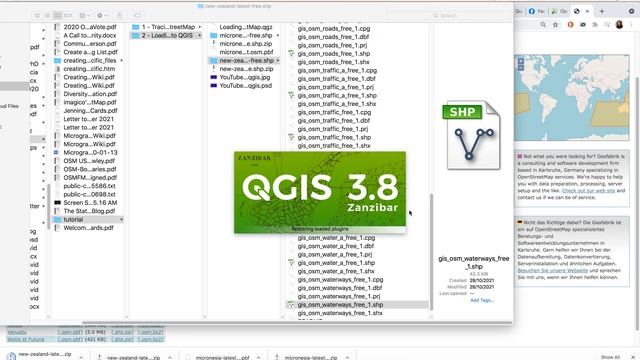The height and width of the screenshot is (360, 640).
Task: Expand the tutorial folder arrow
Action: click(122, 220)
